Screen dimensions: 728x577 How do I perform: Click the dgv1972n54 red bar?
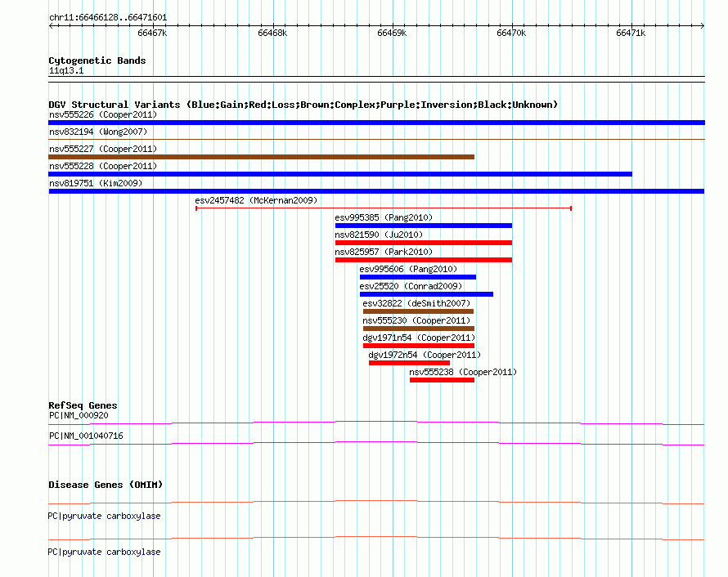point(410,363)
